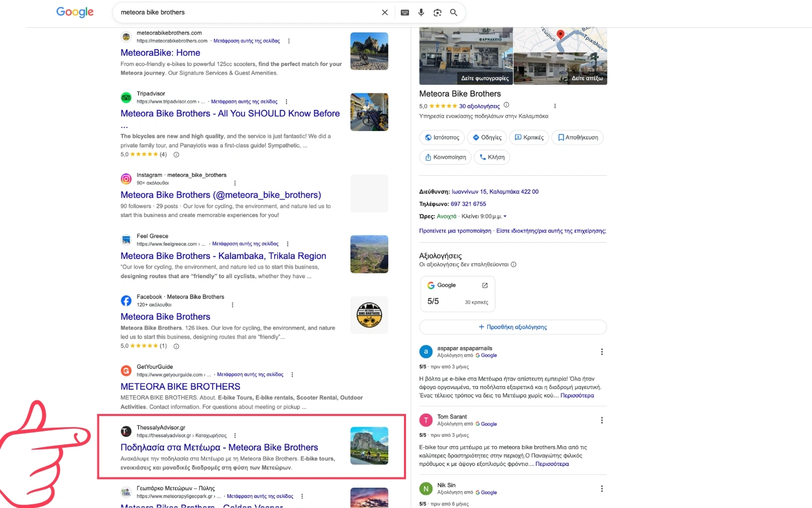Translate meteorabikebrothers.com page link
The image size is (812, 508).
247,41
